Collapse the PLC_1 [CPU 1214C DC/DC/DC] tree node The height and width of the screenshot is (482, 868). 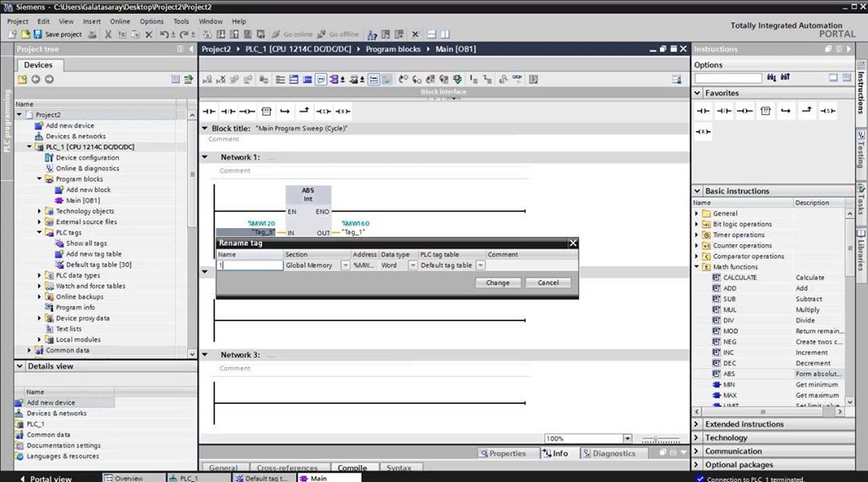click(30, 147)
